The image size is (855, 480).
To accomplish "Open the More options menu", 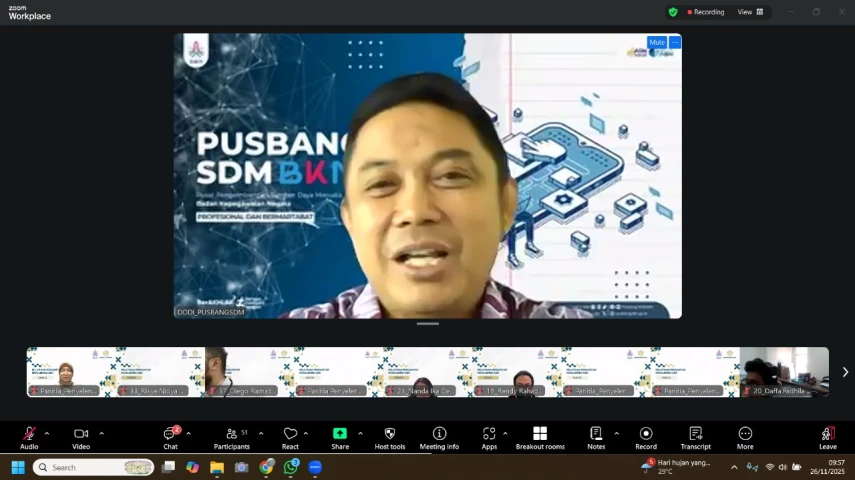I will point(745,438).
